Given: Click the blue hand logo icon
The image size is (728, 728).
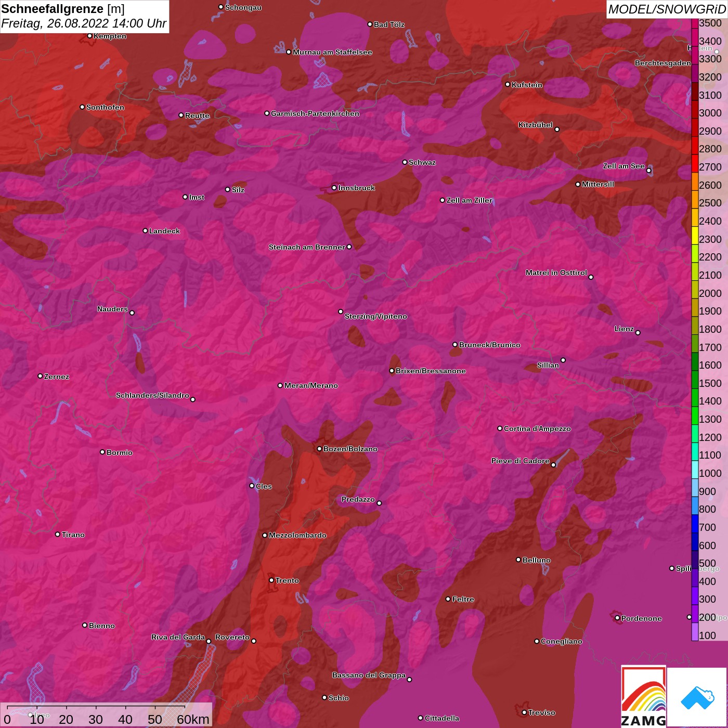Looking at the screenshot, I should (x=697, y=697).
